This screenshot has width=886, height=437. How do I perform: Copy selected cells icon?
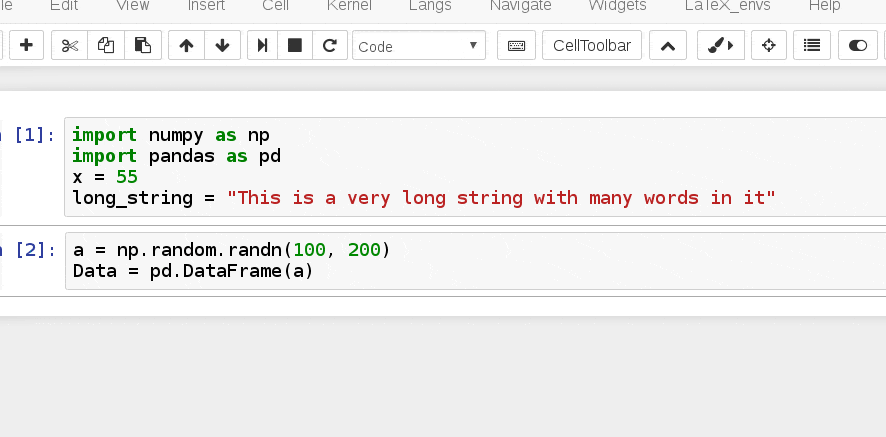pos(106,45)
